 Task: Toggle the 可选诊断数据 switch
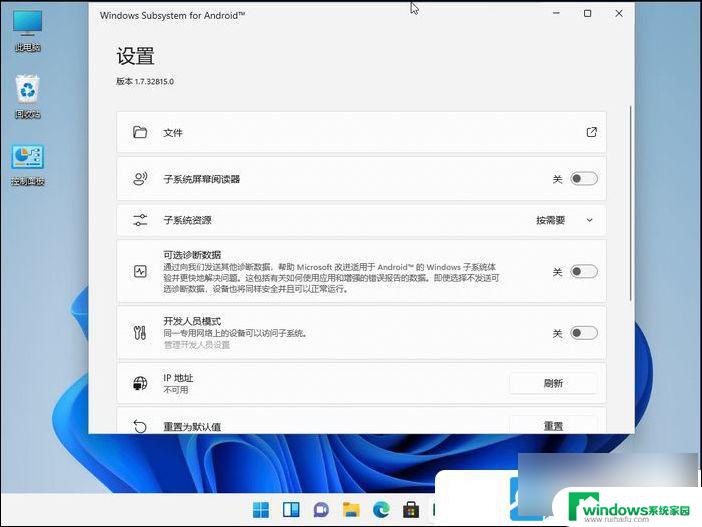[x=584, y=271]
